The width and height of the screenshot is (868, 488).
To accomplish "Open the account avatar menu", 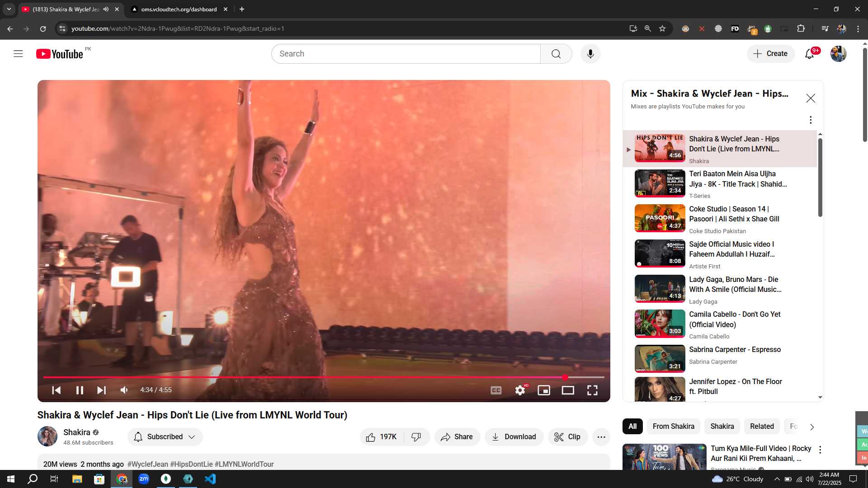I will click(x=839, y=54).
